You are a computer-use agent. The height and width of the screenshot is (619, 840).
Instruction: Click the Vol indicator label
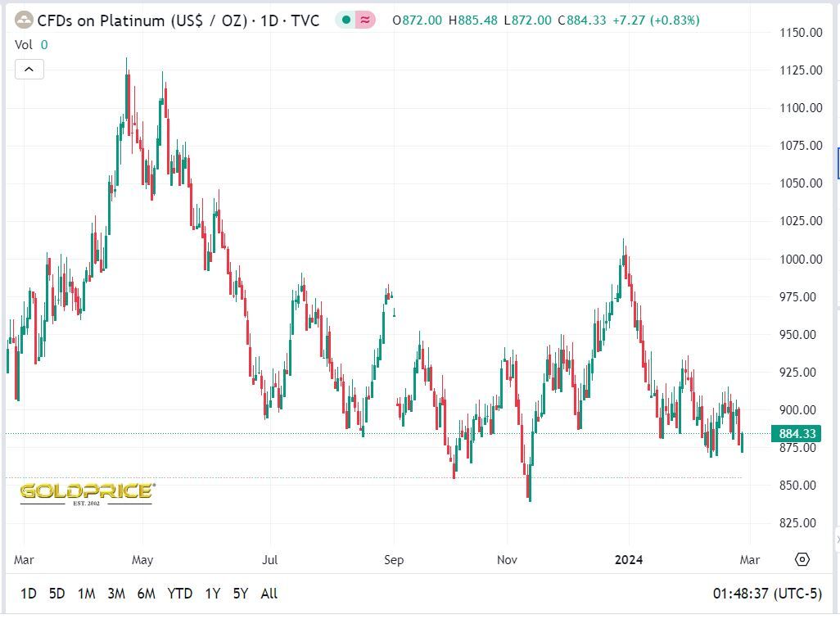pyautogui.click(x=24, y=44)
